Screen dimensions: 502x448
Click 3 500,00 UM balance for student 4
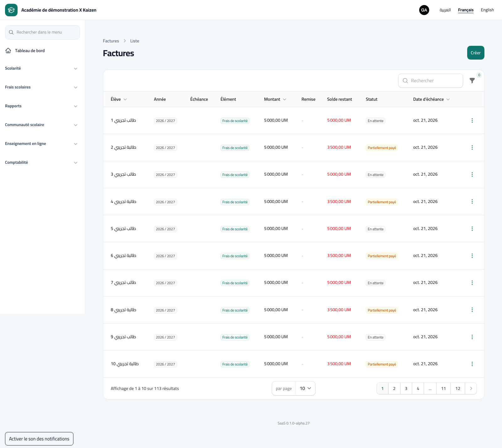pyautogui.click(x=339, y=201)
